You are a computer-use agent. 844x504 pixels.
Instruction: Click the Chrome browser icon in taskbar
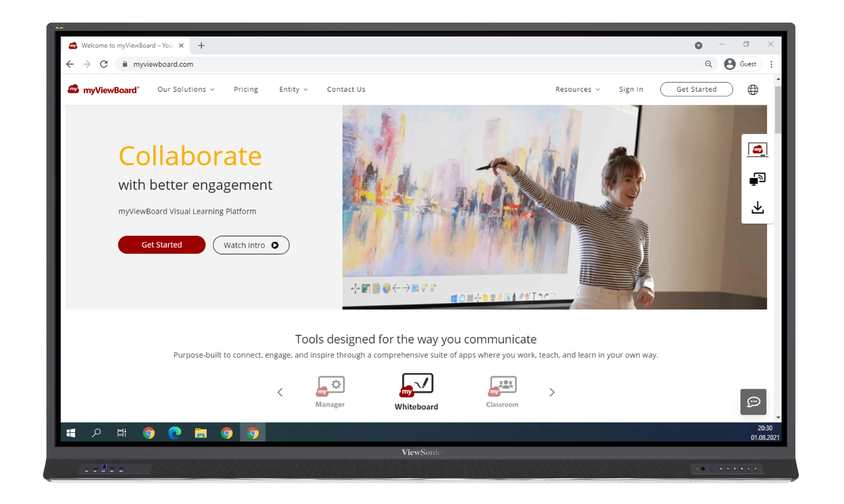pyautogui.click(x=149, y=432)
